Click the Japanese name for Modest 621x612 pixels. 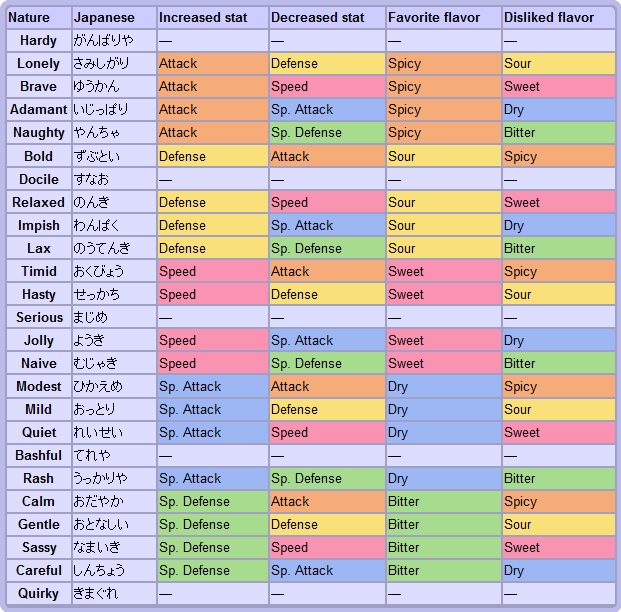coord(114,386)
